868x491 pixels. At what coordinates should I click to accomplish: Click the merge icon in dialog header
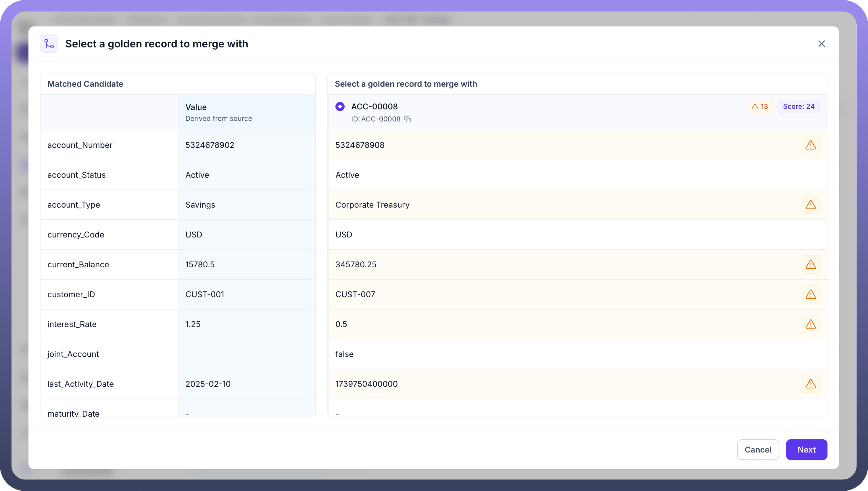click(49, 44)
